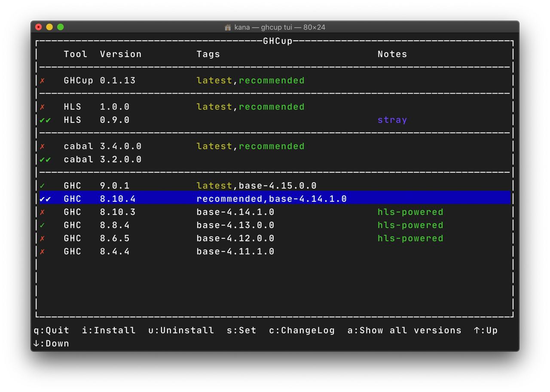Click the red cross beside cabal 3.4.0.0
The image size is (550, 392).
(42, 146)
